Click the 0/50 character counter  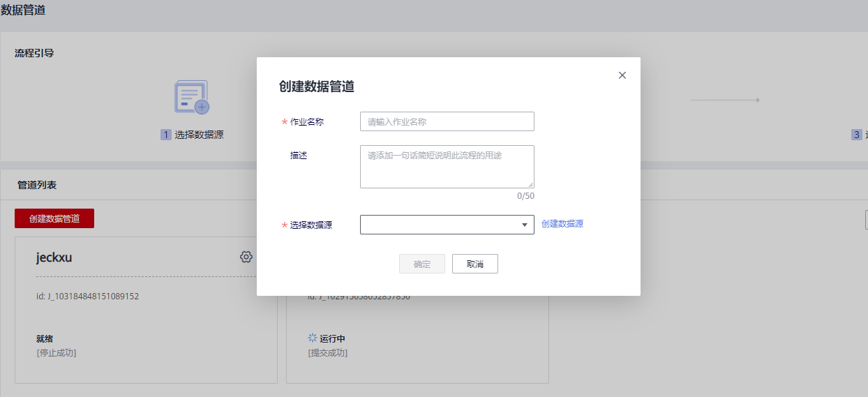click(525, 196)
